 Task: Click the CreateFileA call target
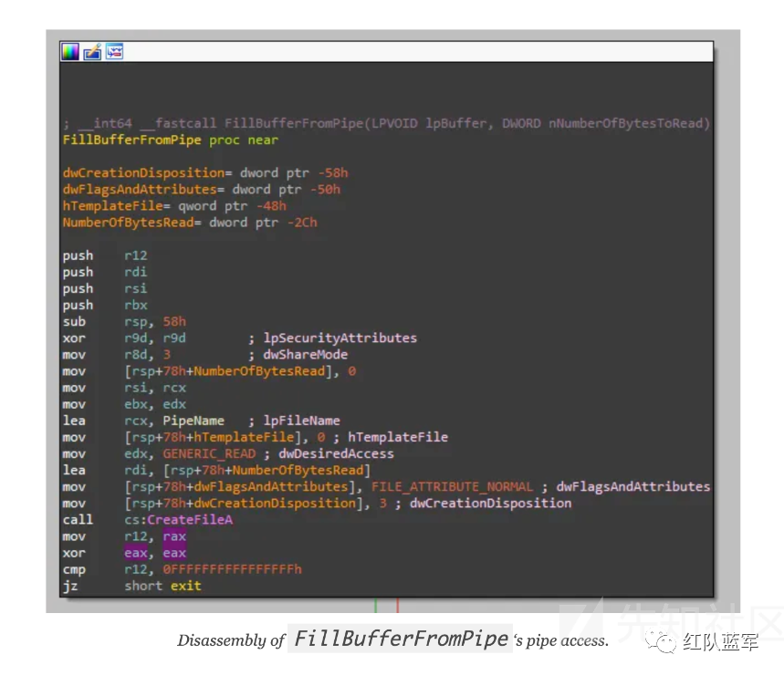pyautogui.click(x=190, y=520)
